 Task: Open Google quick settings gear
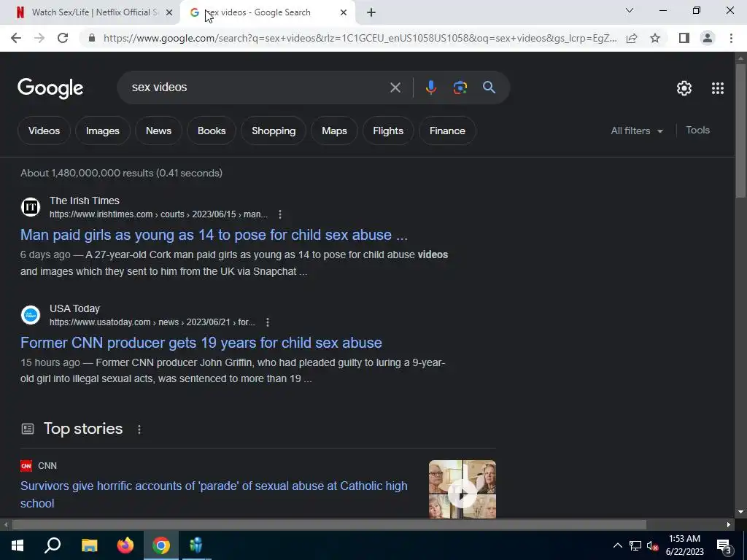pos(684,88)
